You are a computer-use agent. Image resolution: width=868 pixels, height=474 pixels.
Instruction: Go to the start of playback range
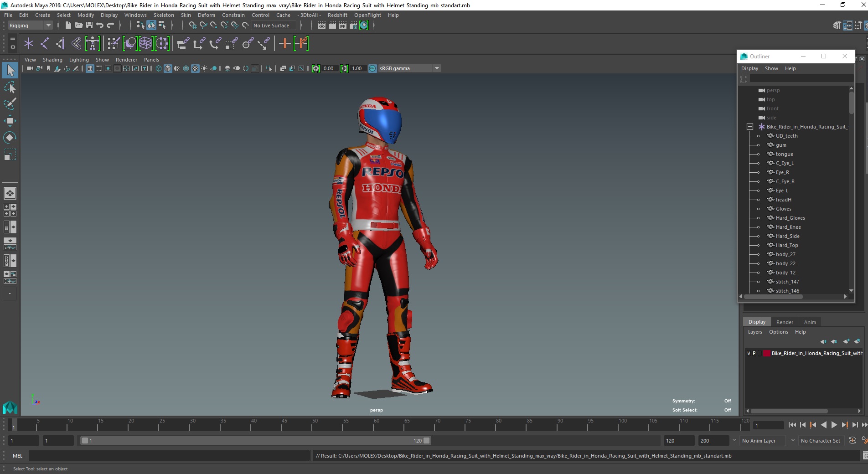pos(792,425)
